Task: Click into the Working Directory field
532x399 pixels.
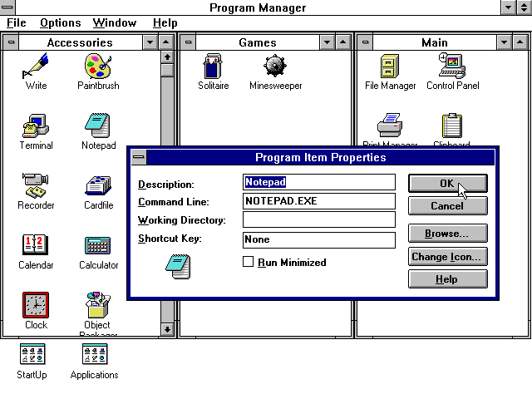Action: (318, 220)
